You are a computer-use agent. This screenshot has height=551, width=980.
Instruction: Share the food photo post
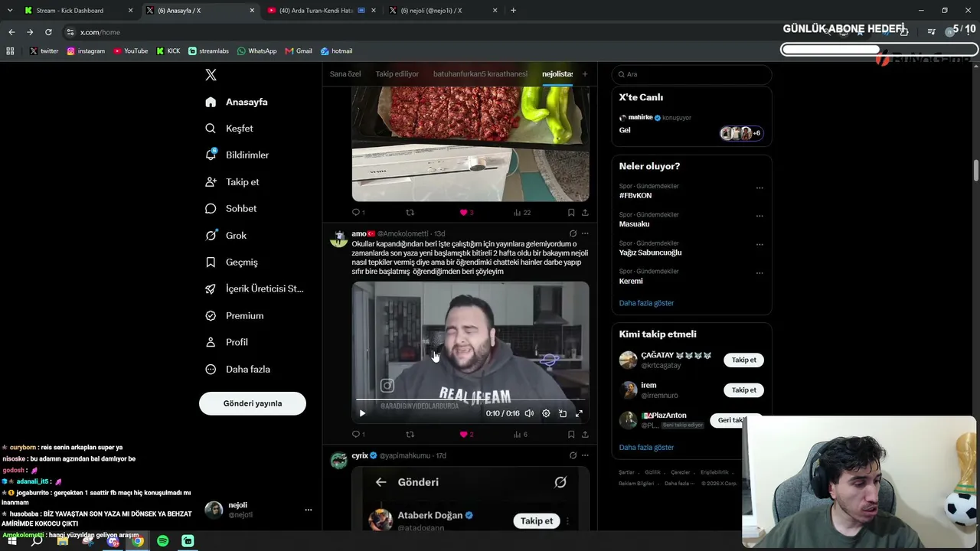click(585, 213)
